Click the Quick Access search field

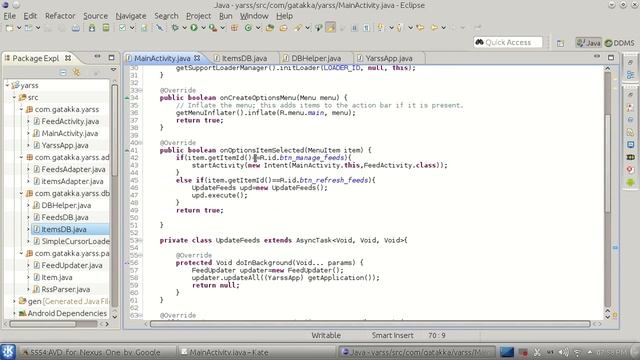coord(508,42)
